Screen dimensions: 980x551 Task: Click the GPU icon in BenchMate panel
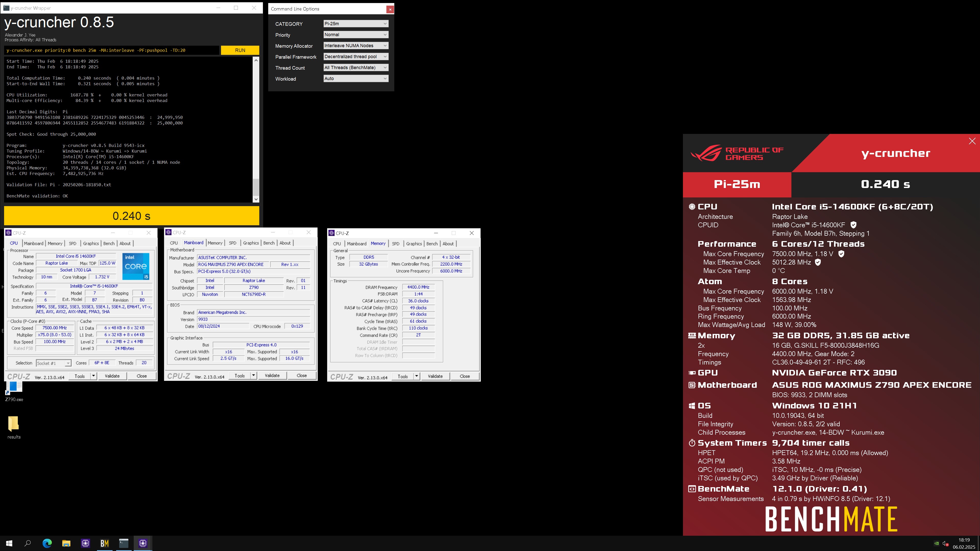coord(692,373)
